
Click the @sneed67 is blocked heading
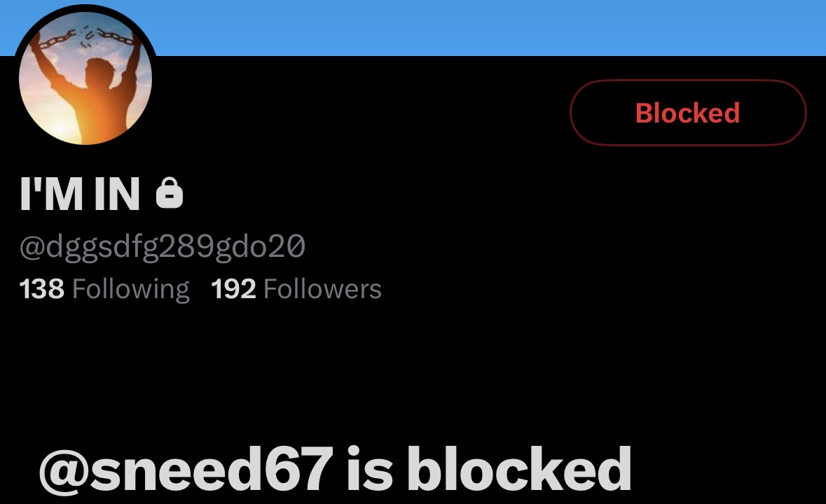pos(336,469)
